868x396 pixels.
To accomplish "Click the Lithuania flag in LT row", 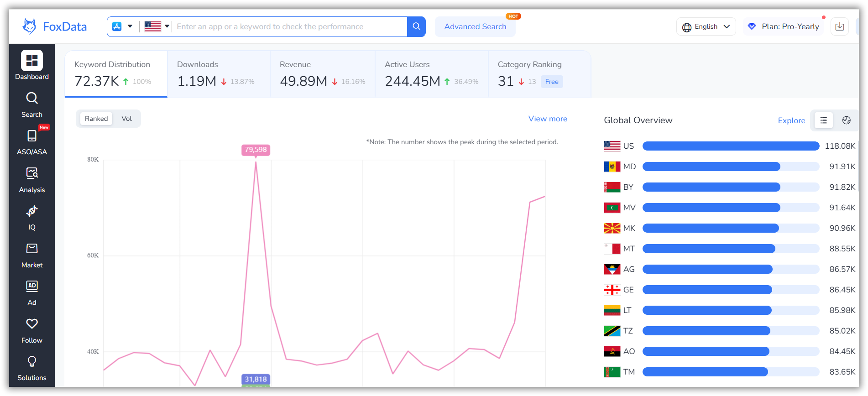I will pos(612,310).
